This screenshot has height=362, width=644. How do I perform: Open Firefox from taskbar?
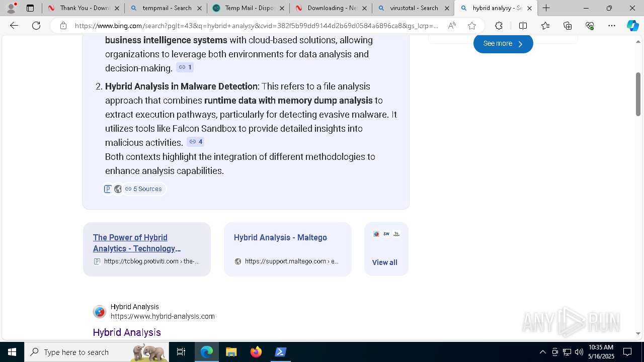(256, 352)
